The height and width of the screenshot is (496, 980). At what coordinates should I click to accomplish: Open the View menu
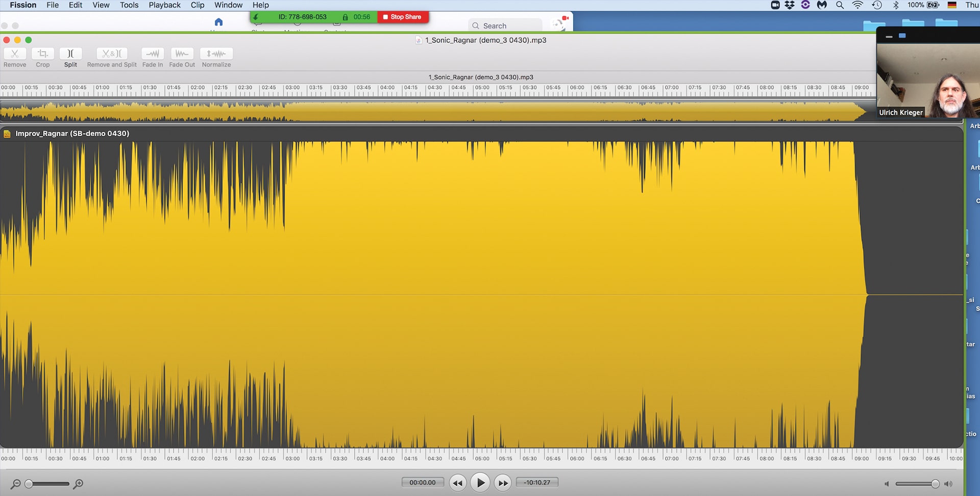[x=101, y=5]
